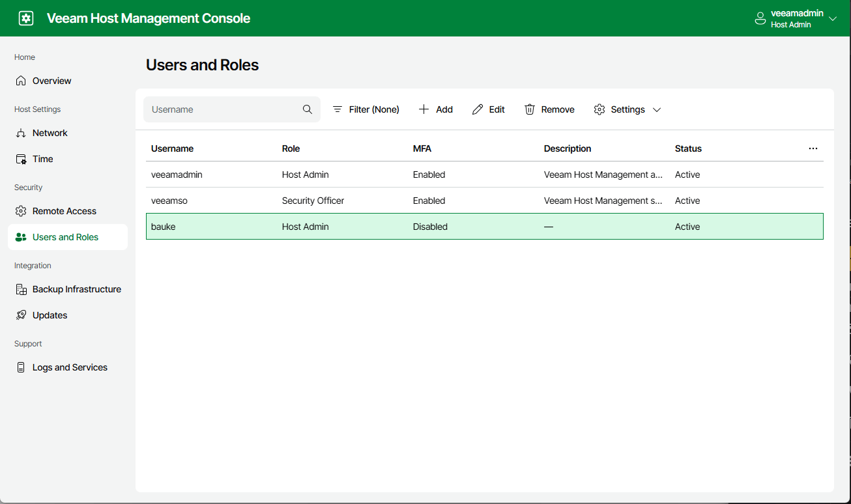The image size is (851, 504).
Task: Click the search magnifier icon
Action: 308,109
